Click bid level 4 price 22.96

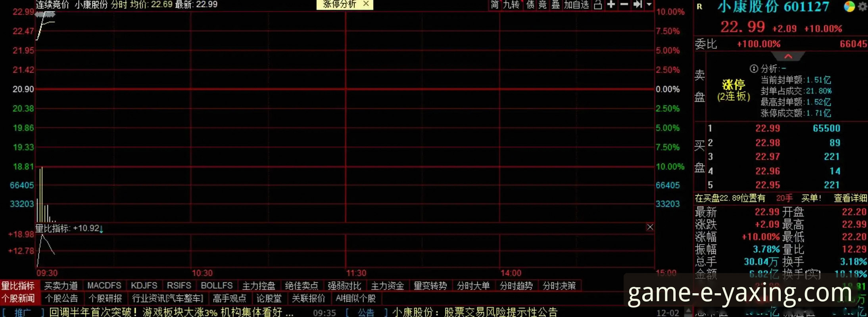pyautogui.click(x=767, y=171)
